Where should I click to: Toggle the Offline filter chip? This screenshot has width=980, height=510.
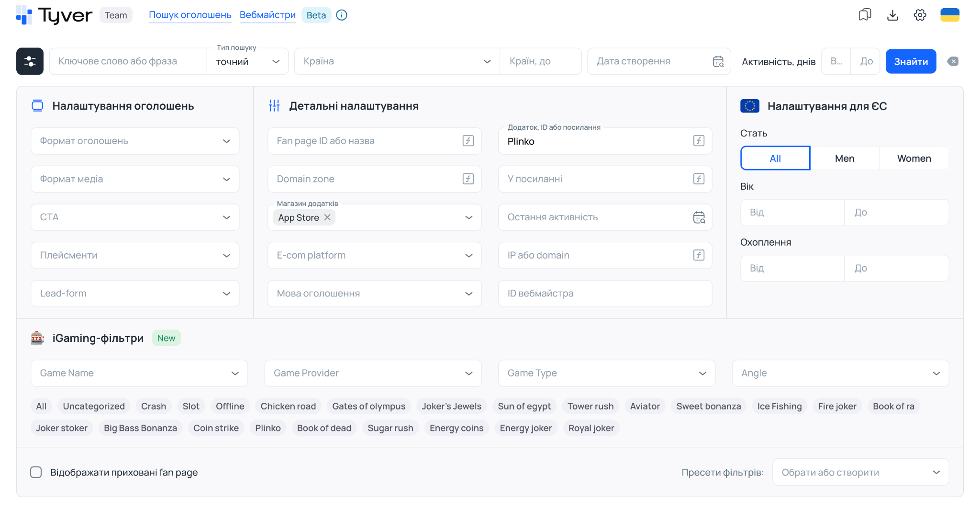tap(230, 407)
